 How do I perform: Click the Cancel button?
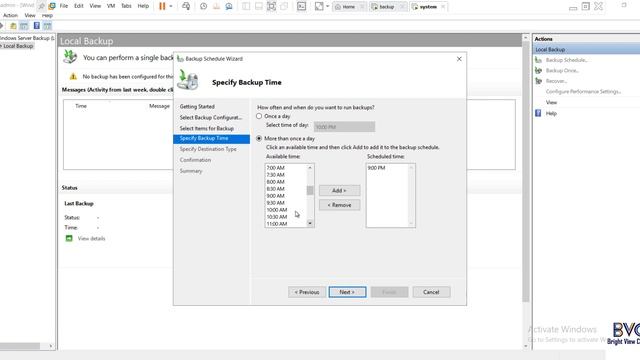[x=431, y=292]
